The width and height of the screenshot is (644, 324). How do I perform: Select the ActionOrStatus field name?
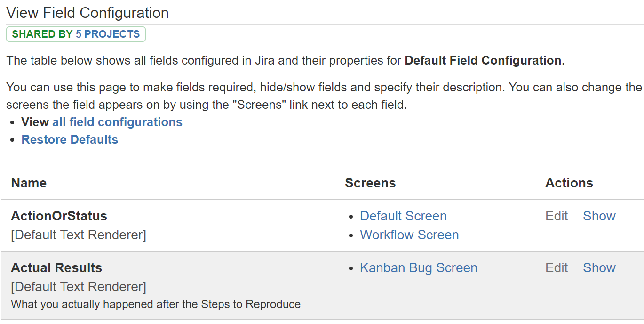[59, 216]
